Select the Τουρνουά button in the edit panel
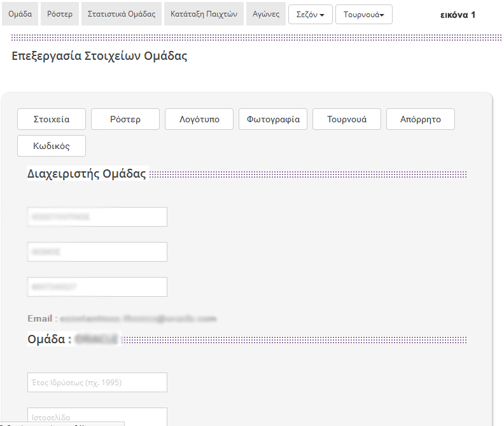The image size is (504, 426). pos(347,119)
